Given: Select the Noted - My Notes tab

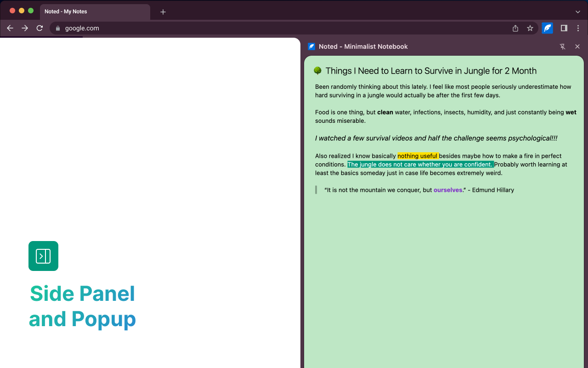Looking at the screenshot, I should click(x=95, y=11).
